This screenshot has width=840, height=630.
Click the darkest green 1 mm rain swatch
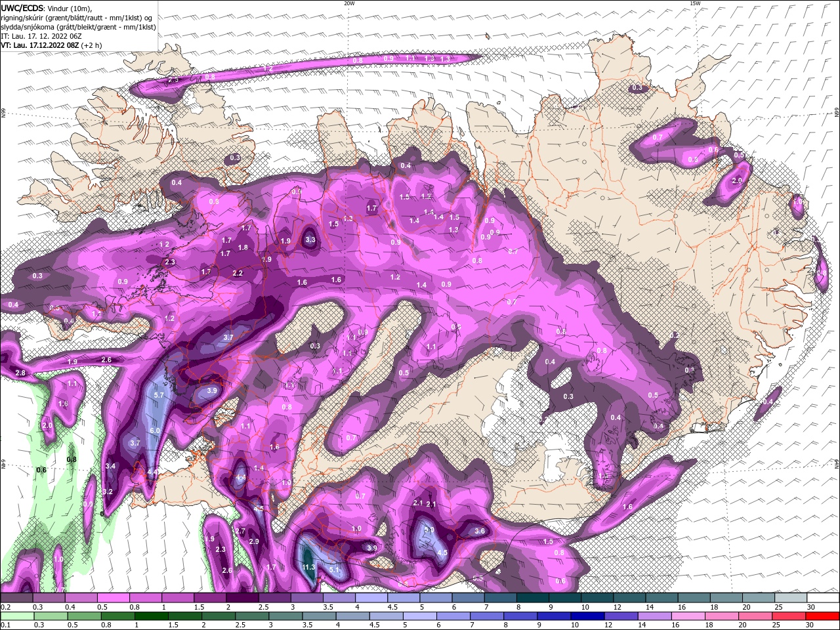[150, 616]
